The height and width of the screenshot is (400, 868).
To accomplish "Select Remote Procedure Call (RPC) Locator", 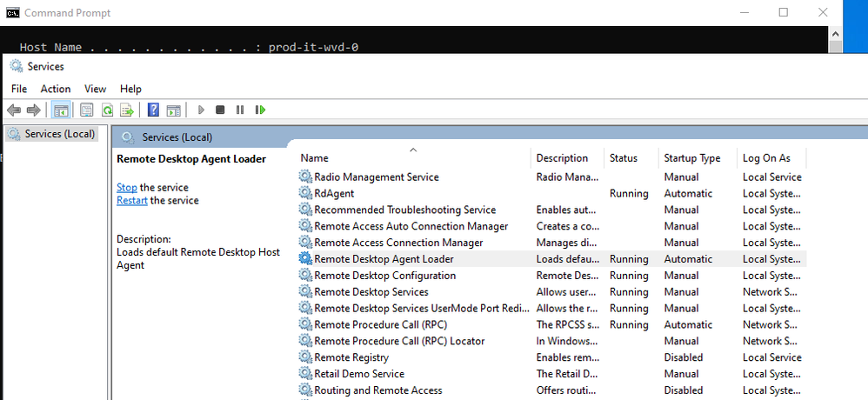I will pyautogui.click(x=552, y=341).
